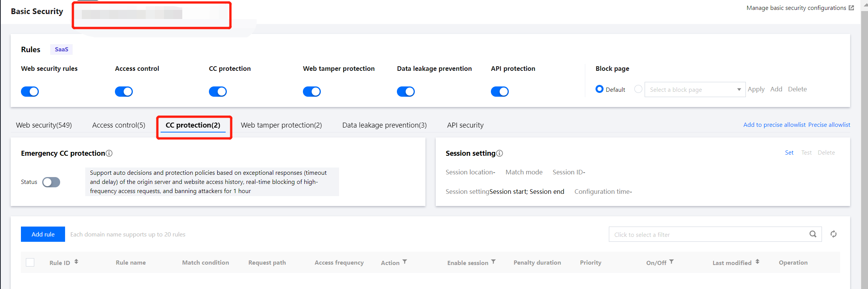Show the Session setting info tooltip icon
Image resolution: width=868 pixels, height=289 pixels.
click(500, 153)
